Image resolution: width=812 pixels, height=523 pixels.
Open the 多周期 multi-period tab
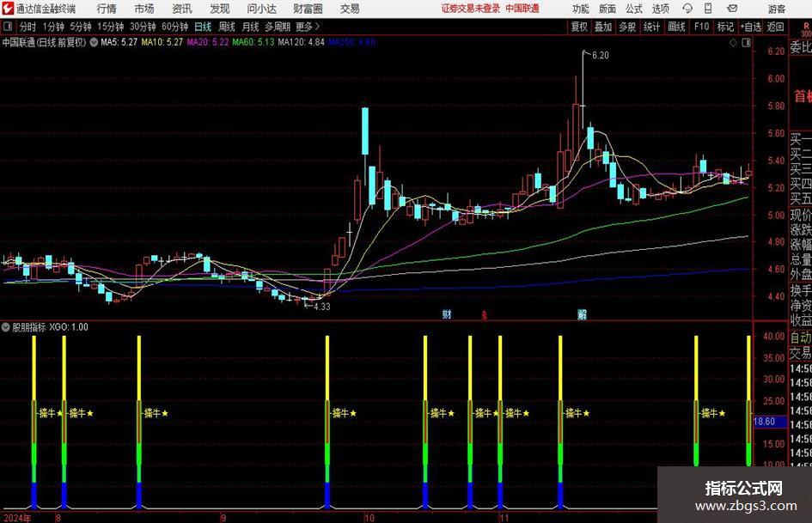278,27
